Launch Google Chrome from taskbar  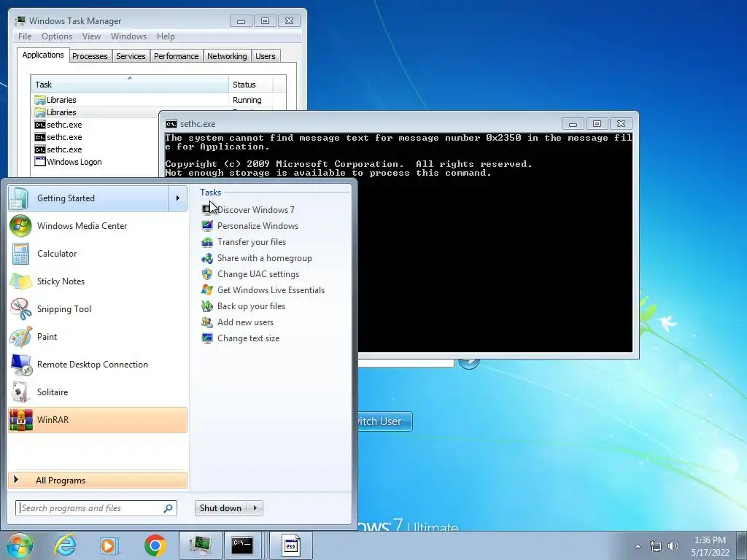tap(155, 545)
